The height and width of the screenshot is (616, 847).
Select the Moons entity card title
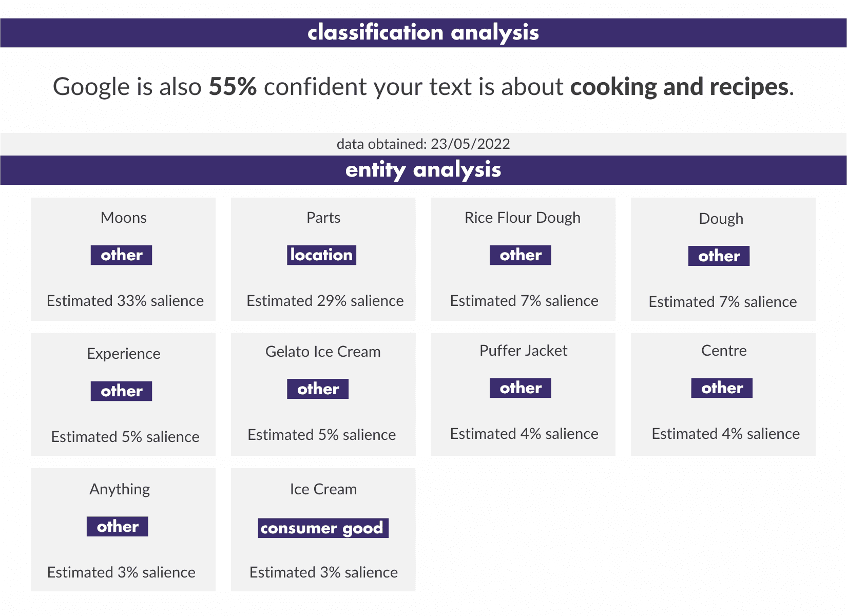pos(124,218)
